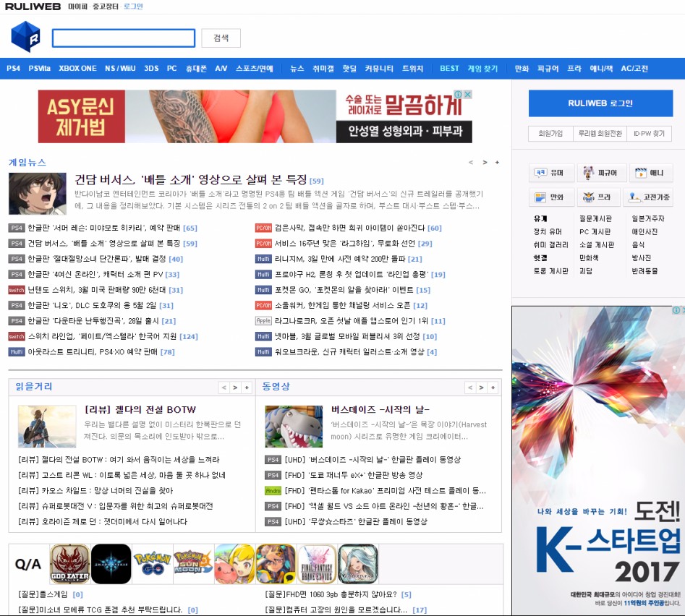Go to next page in 게임뉴스 section

tap(485, 163)
